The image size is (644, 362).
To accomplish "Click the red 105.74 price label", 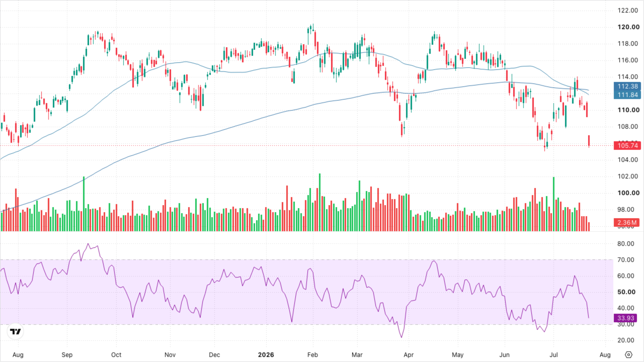I will point(627,146).
